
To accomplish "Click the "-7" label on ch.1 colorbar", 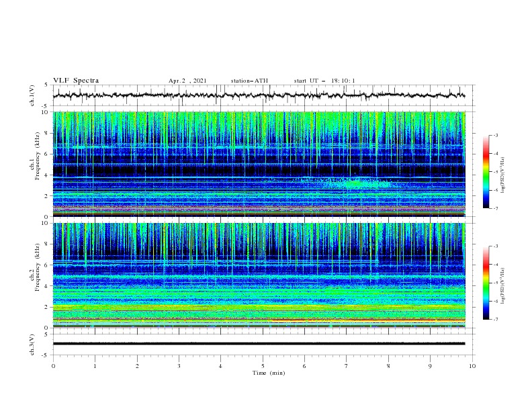I will coord(495,208).
